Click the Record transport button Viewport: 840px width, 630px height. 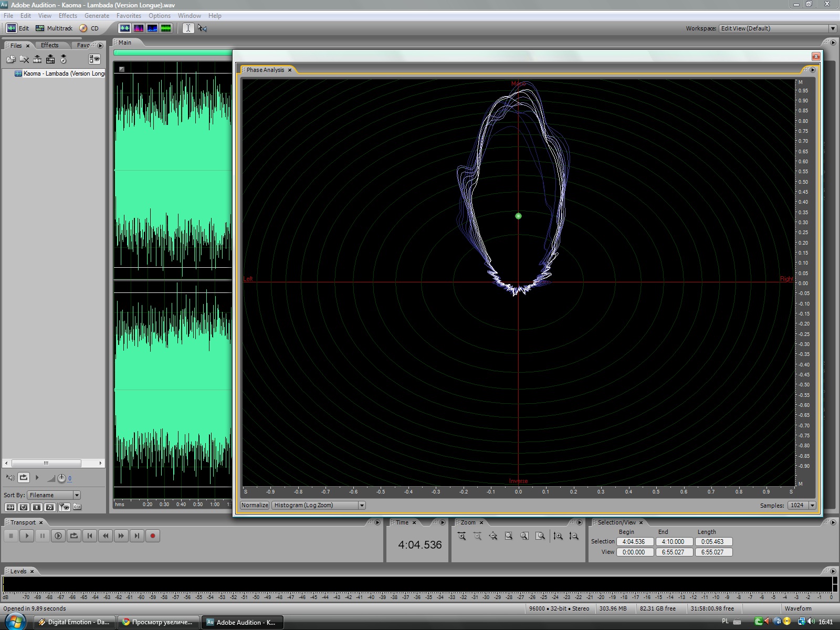[153, 536]
